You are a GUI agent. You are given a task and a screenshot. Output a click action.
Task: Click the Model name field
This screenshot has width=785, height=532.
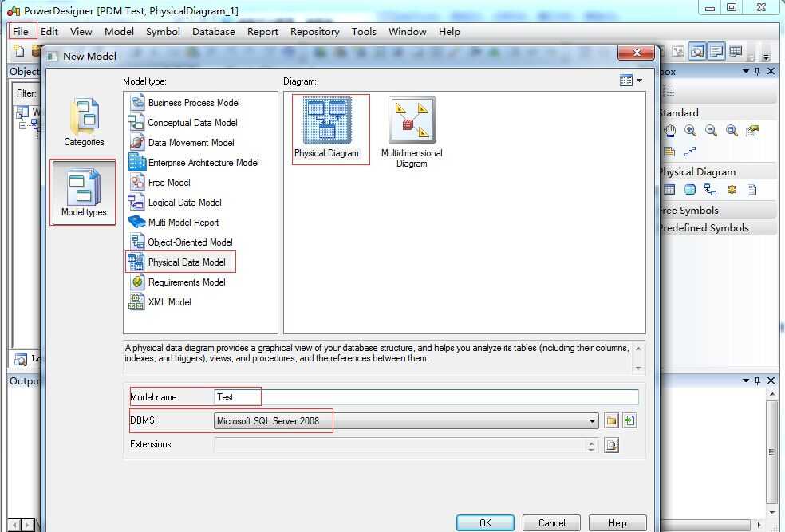pos(426,397)
